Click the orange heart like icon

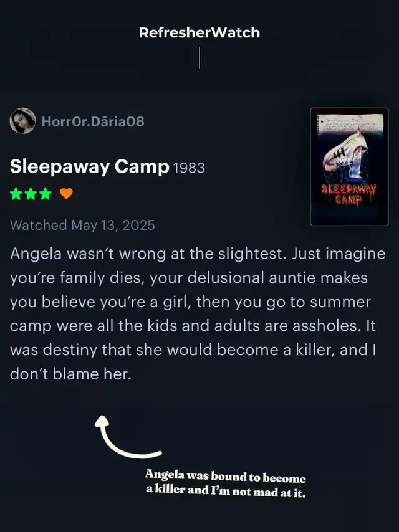click(66, 194)
